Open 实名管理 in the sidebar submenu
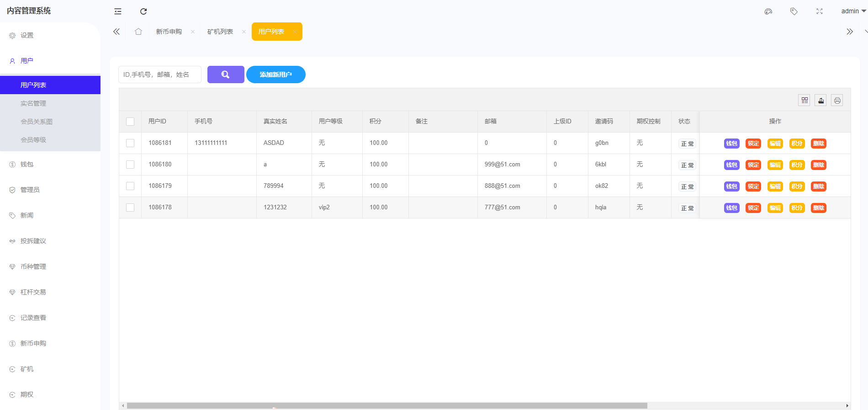This screenshot has width=868, height=410. pyautogui.click(x=33, y=103)
